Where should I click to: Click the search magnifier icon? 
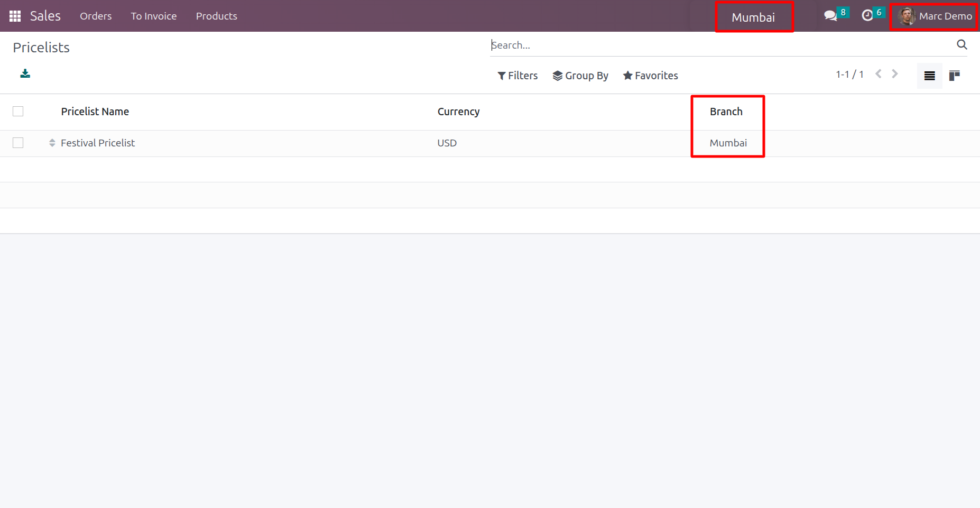(x=962, y=44)
